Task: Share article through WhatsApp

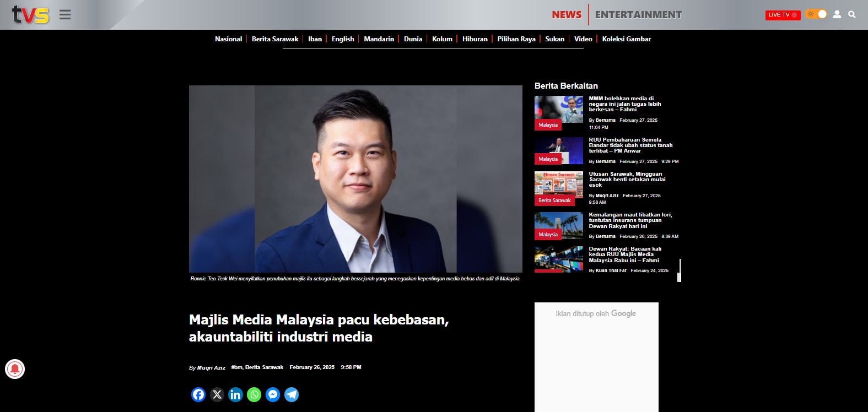Action: [254, 394]
